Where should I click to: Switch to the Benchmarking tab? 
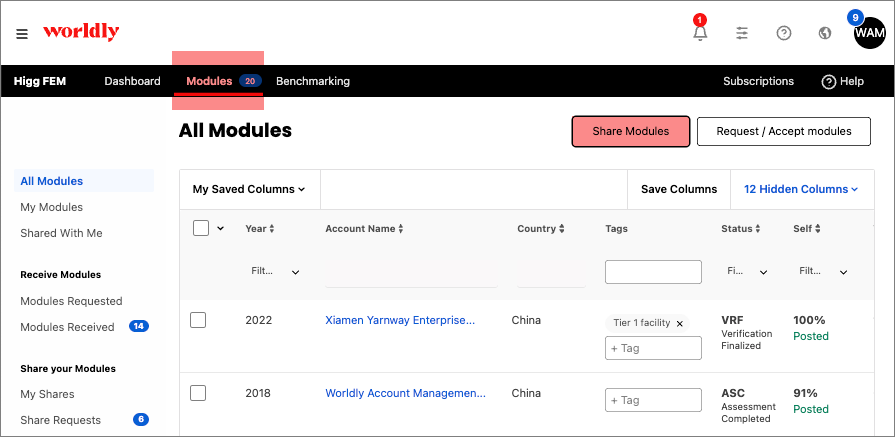coord(313,81)
